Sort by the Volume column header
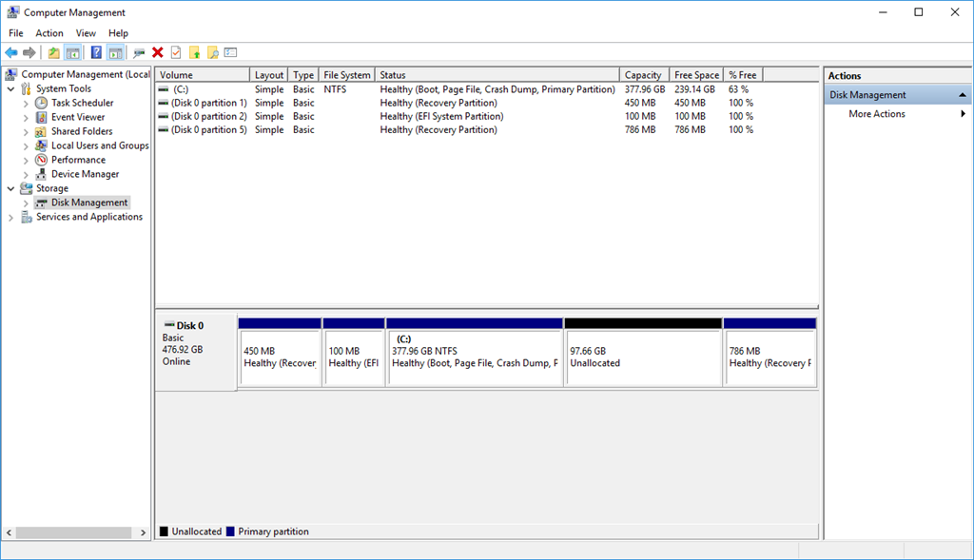 tap(202, 74)
